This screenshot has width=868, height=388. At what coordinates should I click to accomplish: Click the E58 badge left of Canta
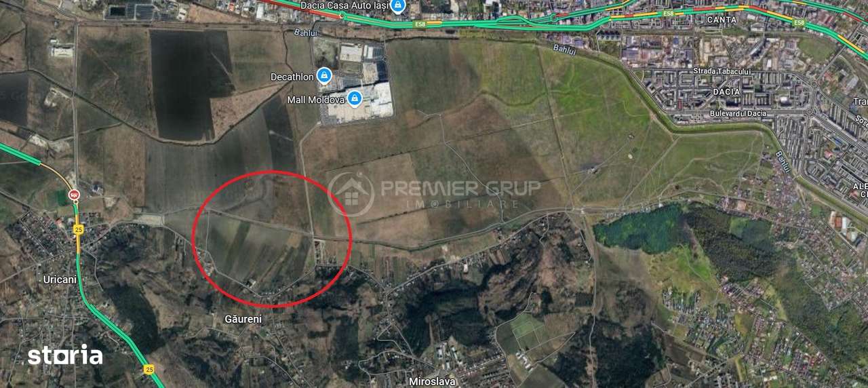[669, 14]
